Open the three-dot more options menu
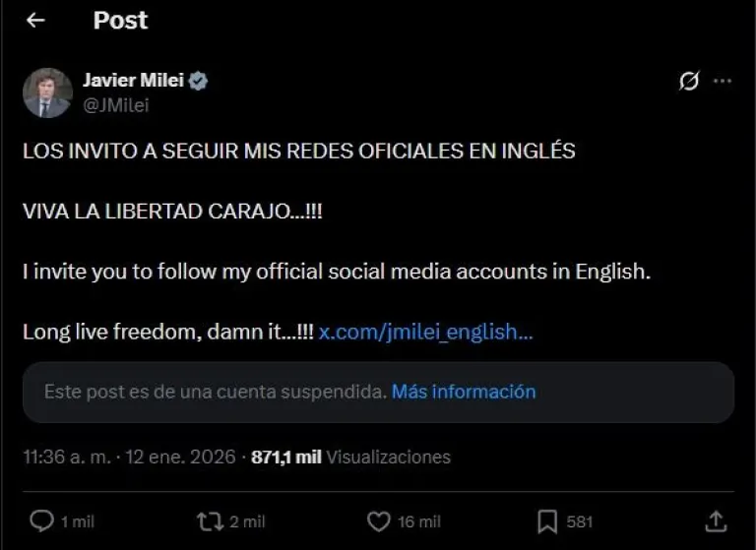Viewport: 756px width, 550px height. [723, 82]
